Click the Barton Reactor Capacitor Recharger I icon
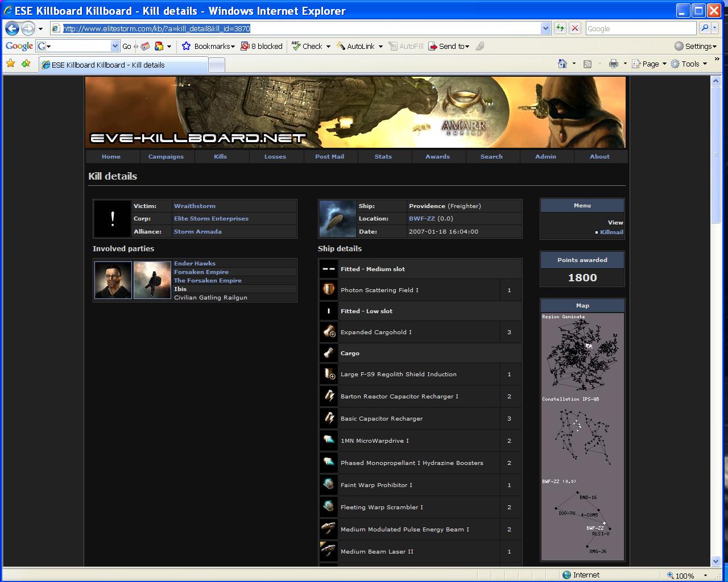The image size is (728, 582). [x=329, y=396]
